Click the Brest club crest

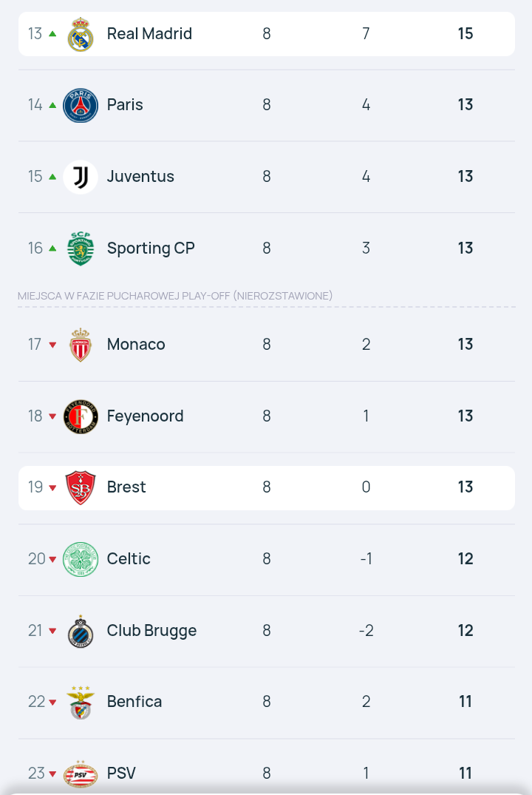tap(81, 488)
